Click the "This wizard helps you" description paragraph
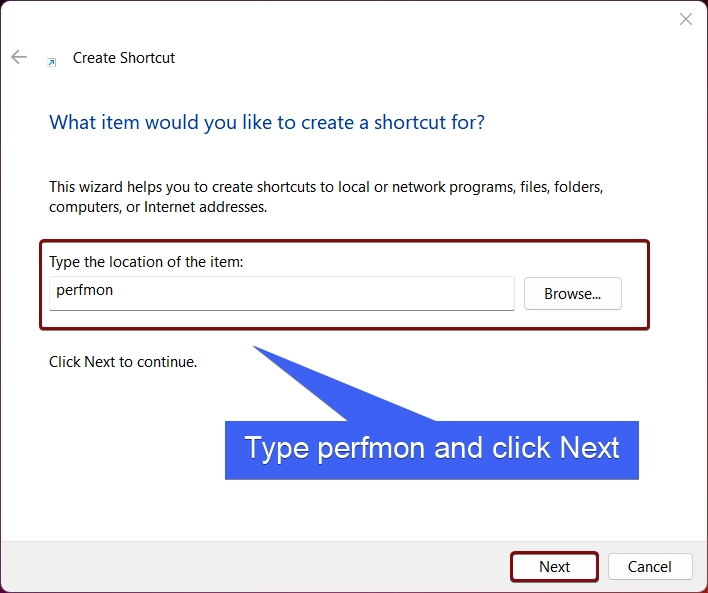708x593 pixels. (326, 196)
